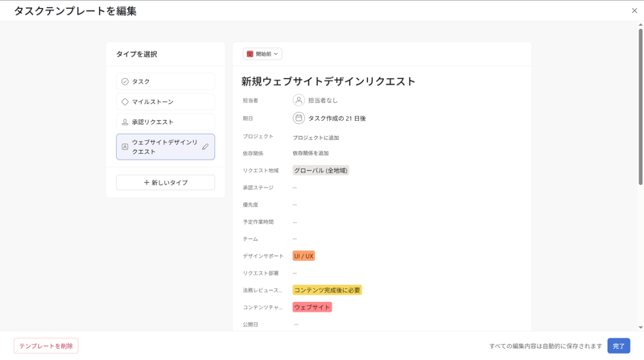The height and width of the screenshot is (360, 644).
Task: Click the プロジェクト field label
Action: 258,136
